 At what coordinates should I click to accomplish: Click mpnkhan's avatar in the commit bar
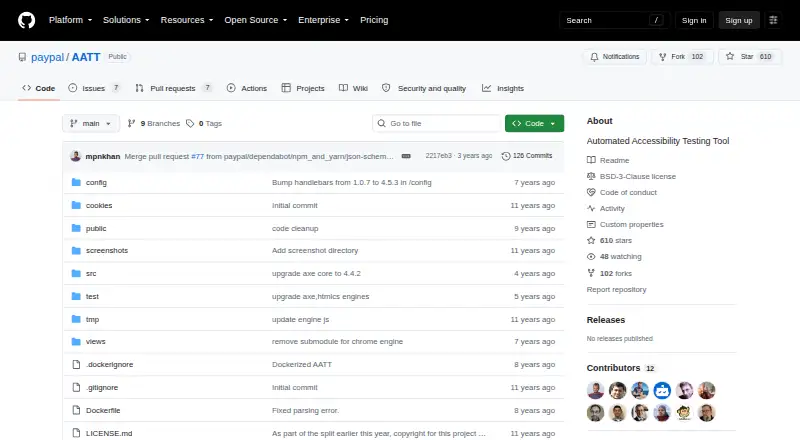click(x=76, y=156)
